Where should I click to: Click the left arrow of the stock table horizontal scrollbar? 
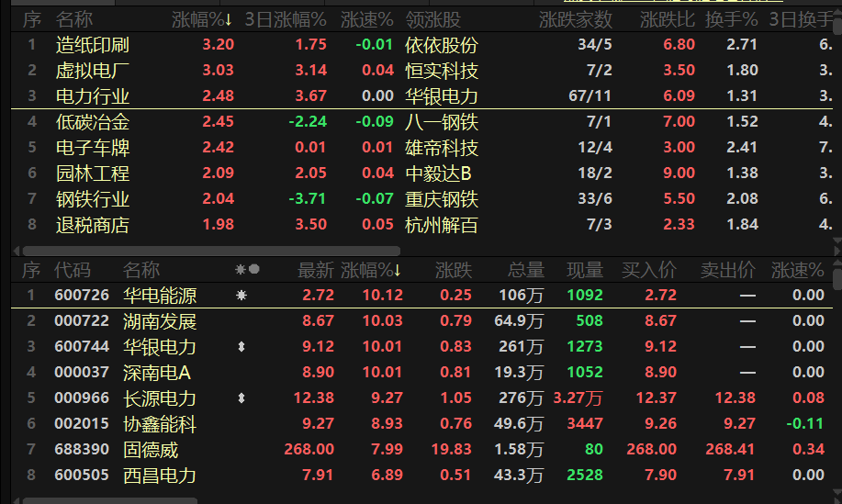(x=17, y=500)
